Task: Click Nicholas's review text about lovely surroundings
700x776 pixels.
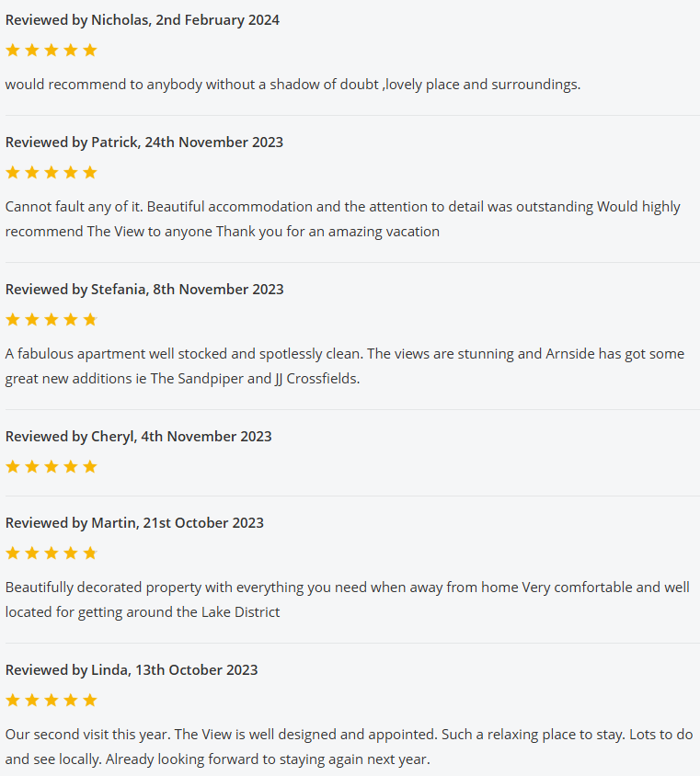Action: (293, 85)
